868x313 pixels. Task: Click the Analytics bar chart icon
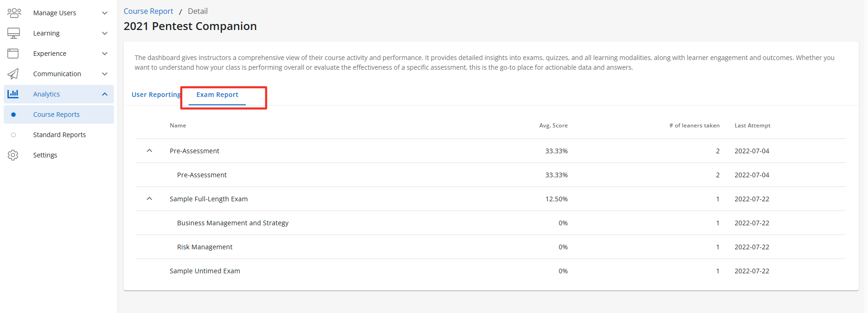[13, 94]
